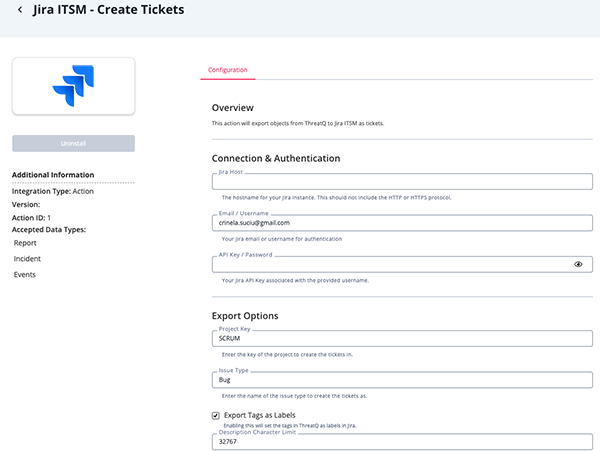Click the API Key / Password field

click(x=402, y=264)
